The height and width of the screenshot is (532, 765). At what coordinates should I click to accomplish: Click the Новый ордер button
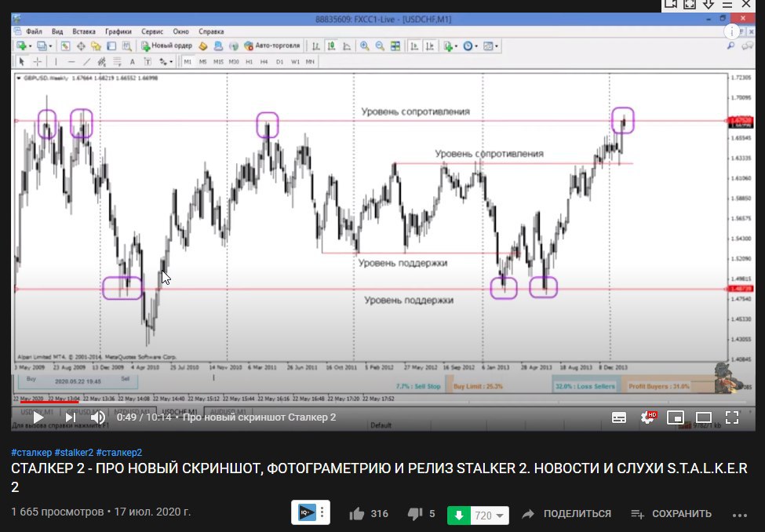(x=167, y=46)
